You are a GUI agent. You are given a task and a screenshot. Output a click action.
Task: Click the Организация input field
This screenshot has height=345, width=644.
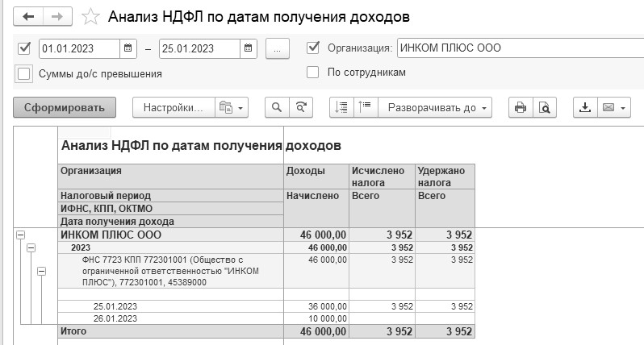tap(521, 48)
